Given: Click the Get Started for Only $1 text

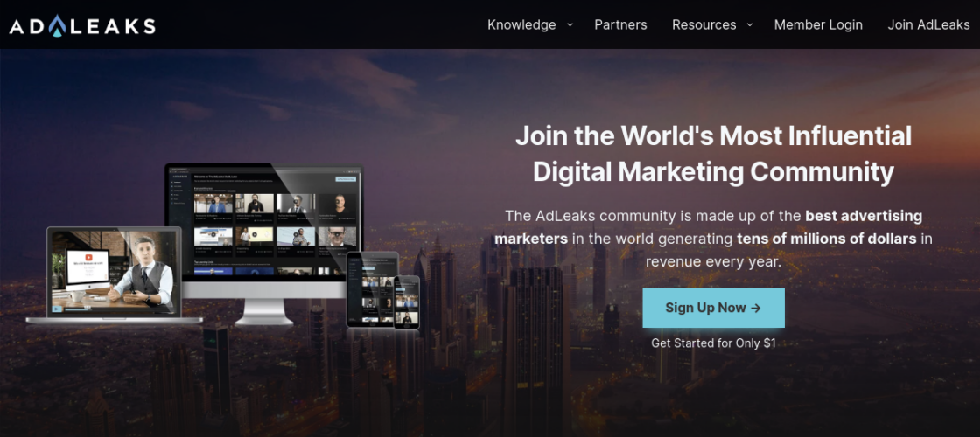Looking at the screenshot, I should pyautogui.click(x=713, y=343).
